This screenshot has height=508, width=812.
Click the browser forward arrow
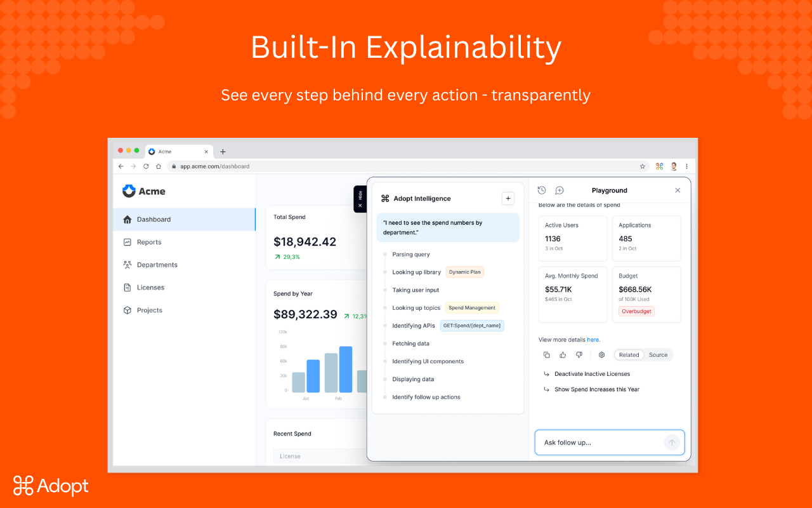[x=133, y=166]
